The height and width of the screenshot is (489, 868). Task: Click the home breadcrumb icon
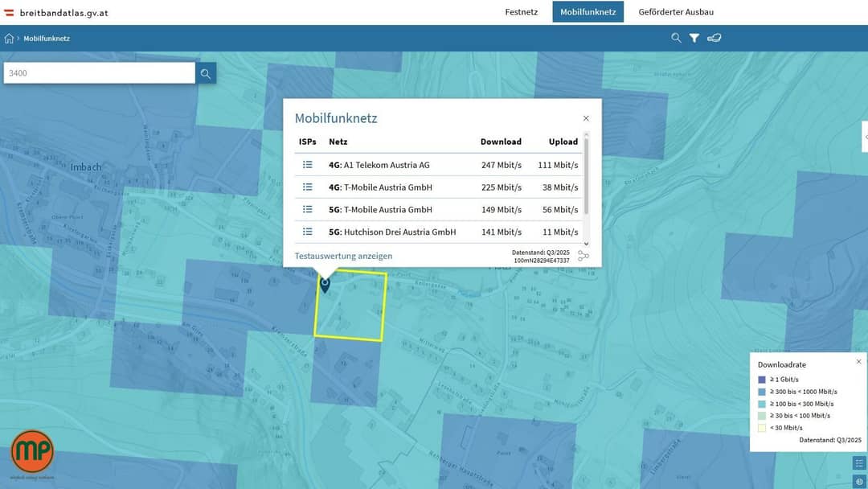pyautogui.click(x=9, y=39)
